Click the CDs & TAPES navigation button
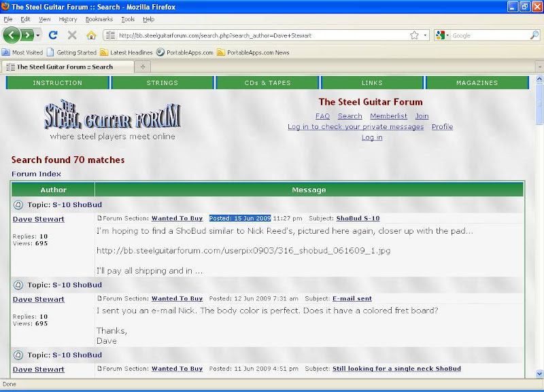Screen dimensions: 544x392 pyautogui.click(x=267, y=83)
